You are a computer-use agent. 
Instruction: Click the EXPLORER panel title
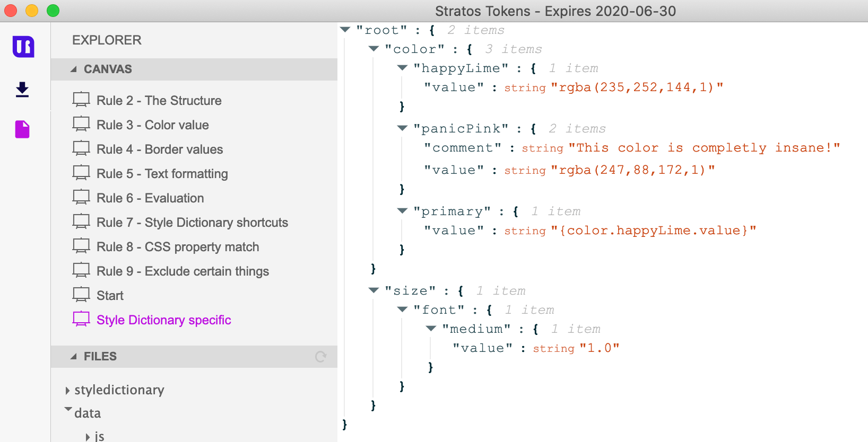[107, 40]
